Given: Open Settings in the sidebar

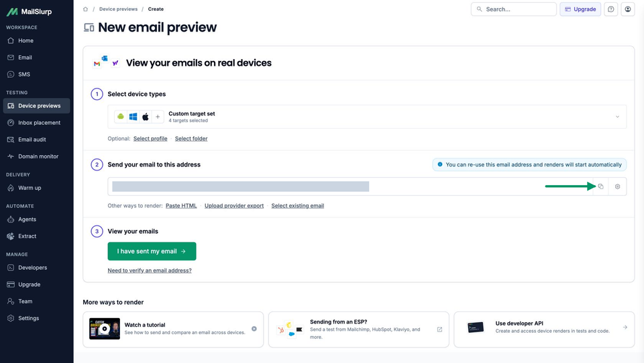Looking at the screenshot, I should 36,318.
